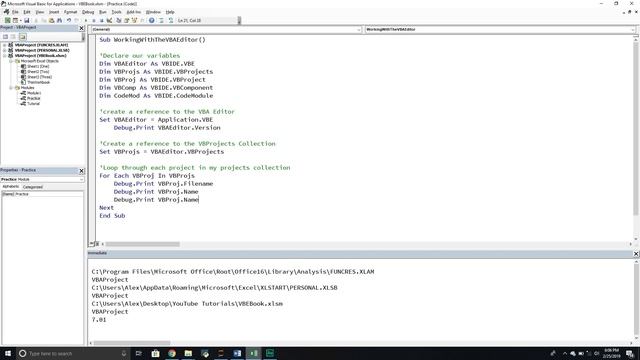Image resolution: width=640 pixels, height=360 pixels.
Task: Open the Properties Window toolbar icon
Action: tap(127, 20)
